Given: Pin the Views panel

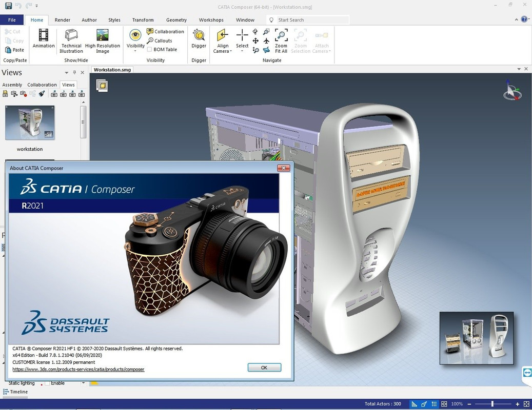Looking at the screenshot, I should 74,72.
